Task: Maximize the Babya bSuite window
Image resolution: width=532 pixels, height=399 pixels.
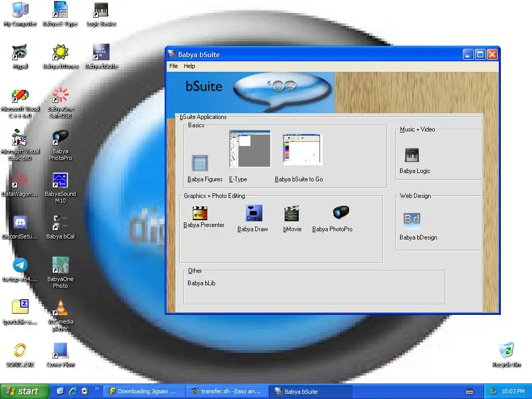Action: coord(480,54)
